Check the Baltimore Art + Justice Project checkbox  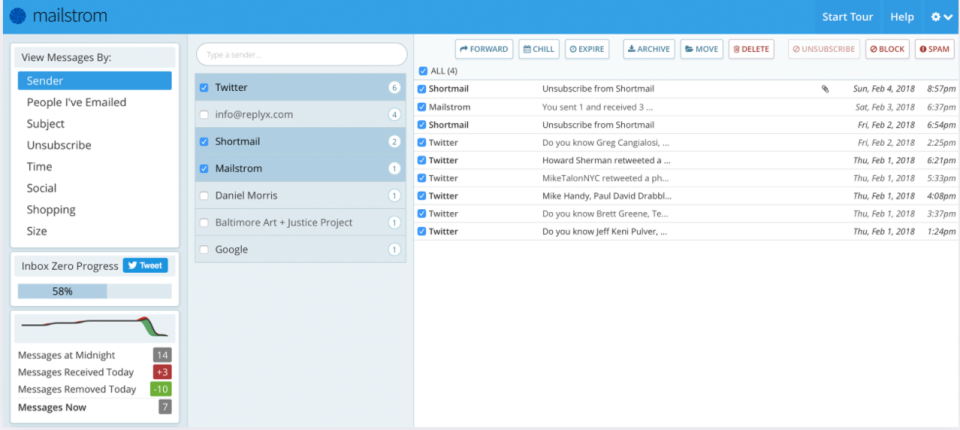pyautogui.click(x=204, y=222)
